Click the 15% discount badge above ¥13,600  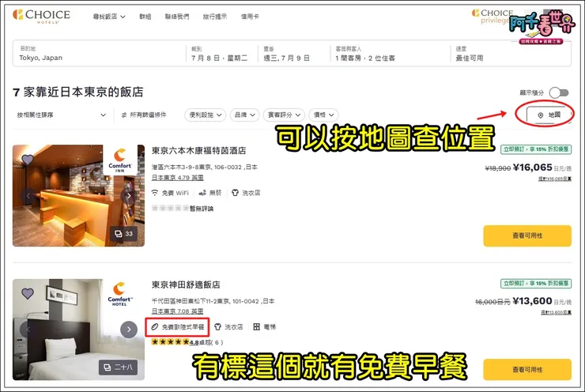tap(536, 284)
